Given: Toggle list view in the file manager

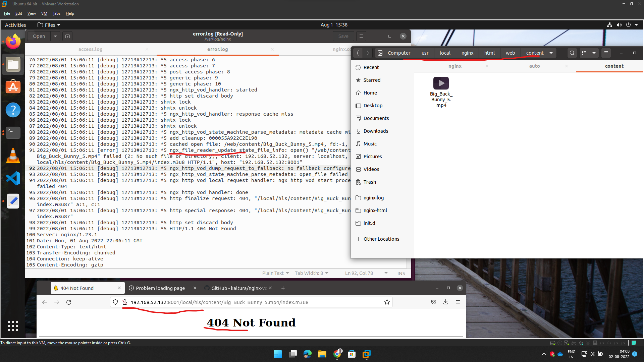Looking at the screenshot, I should (x=584, y=53).
